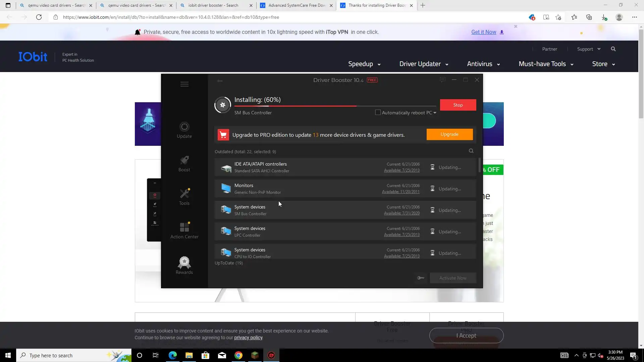Click the license key icon beside Activate Now
This screenshot has height=362, width=644.
(x=421, y=278)
